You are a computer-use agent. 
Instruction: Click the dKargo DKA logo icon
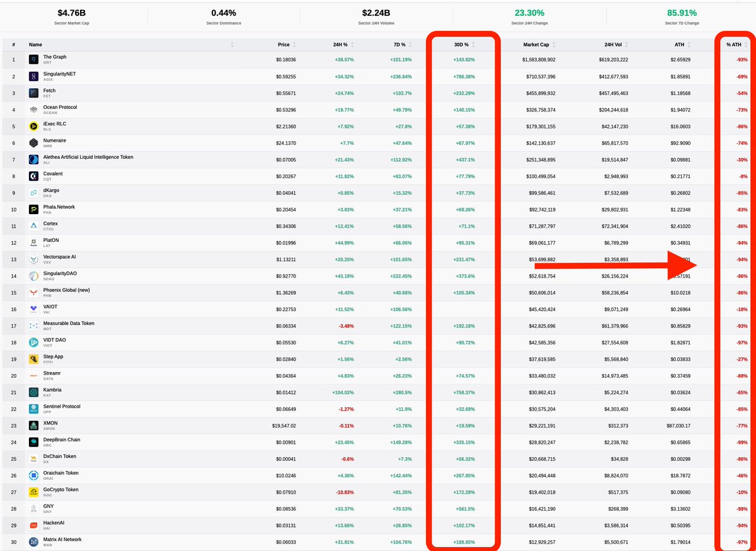tap(33, 193)
